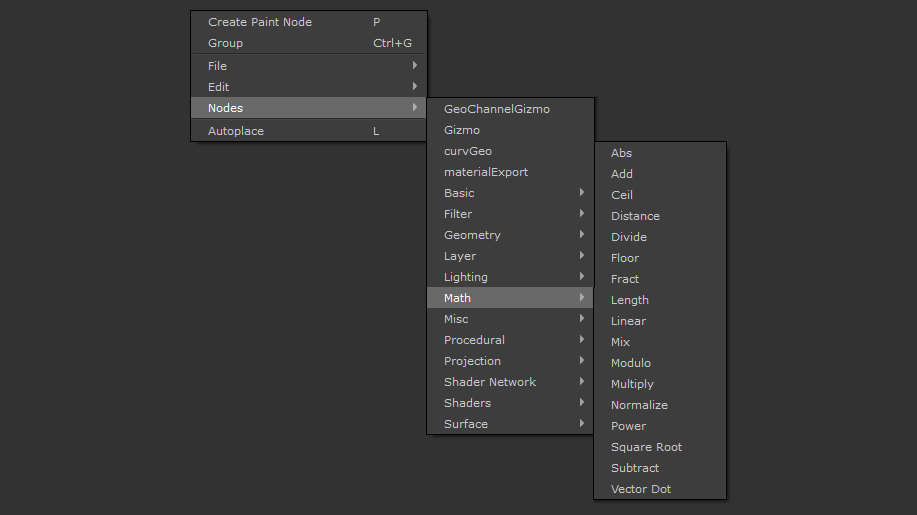Viewport: 917px width, 515px height.
Task: Open the Edit submenu
Action: coord(219,87)
